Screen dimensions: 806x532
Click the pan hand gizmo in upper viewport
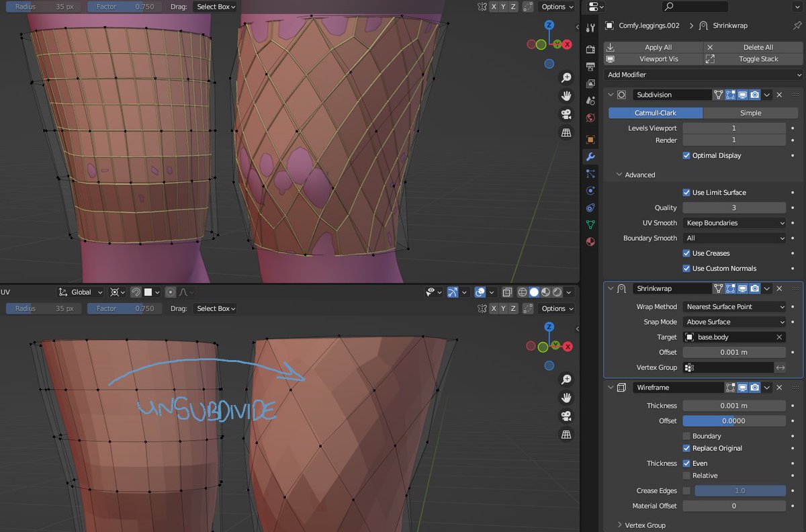click(x=566, y=96)
